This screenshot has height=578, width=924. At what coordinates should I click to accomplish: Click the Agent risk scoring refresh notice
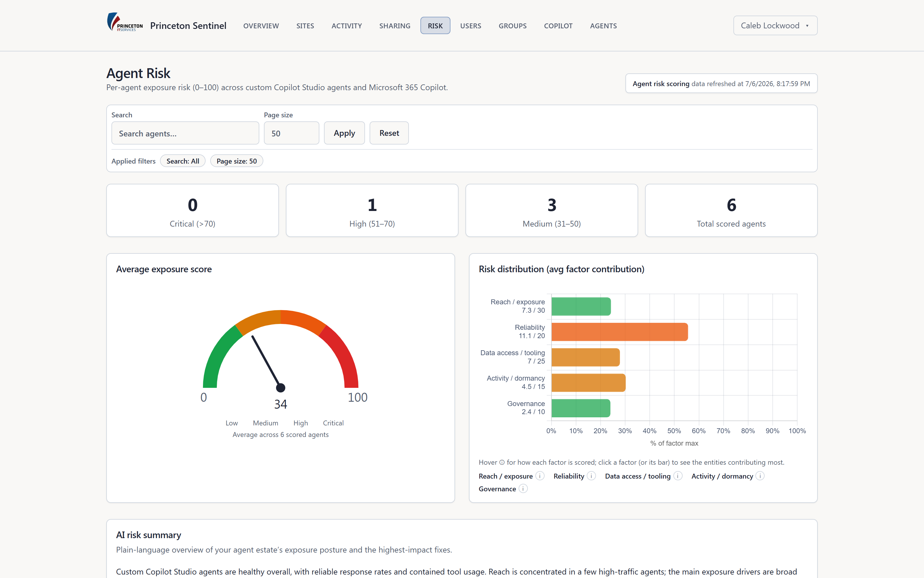point(721,83)
